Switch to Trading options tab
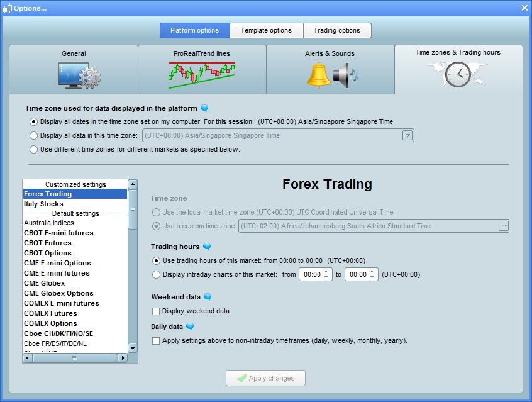The image size is (532, 402). point(337,31)
